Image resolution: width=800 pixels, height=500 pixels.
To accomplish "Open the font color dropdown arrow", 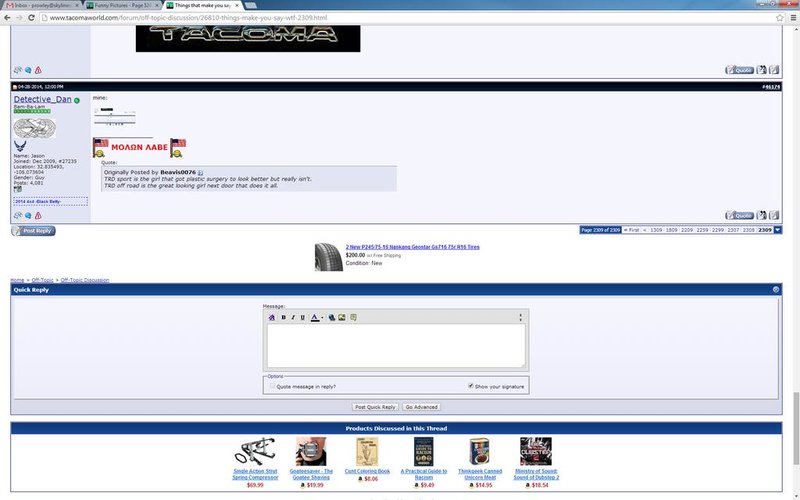I will pyautogui.click(x=322, y=318).
